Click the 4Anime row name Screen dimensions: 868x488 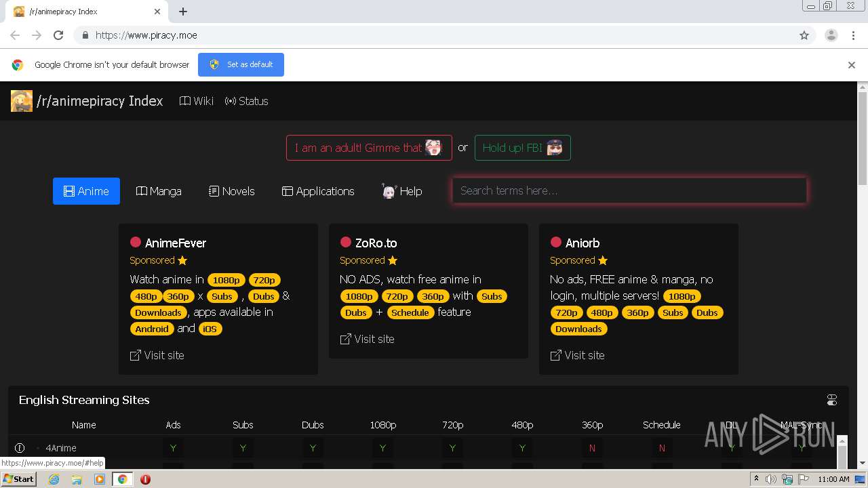[61, 448]
